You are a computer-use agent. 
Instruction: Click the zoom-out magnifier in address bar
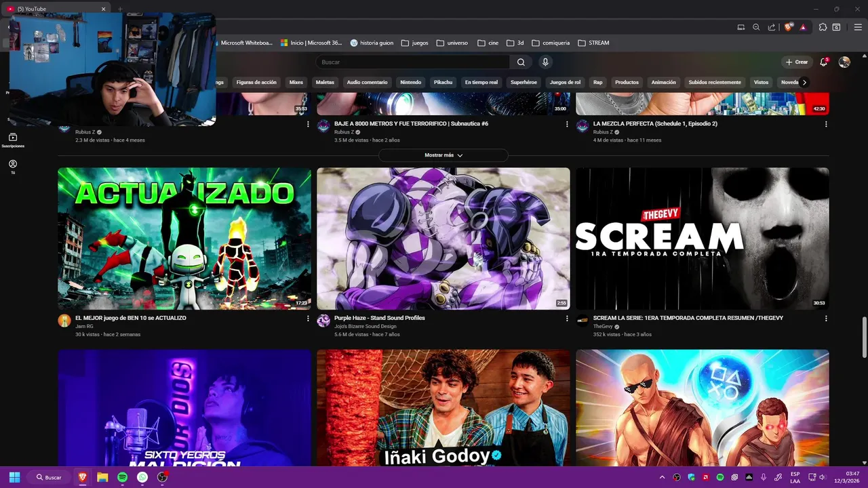(x=756, y=27)
